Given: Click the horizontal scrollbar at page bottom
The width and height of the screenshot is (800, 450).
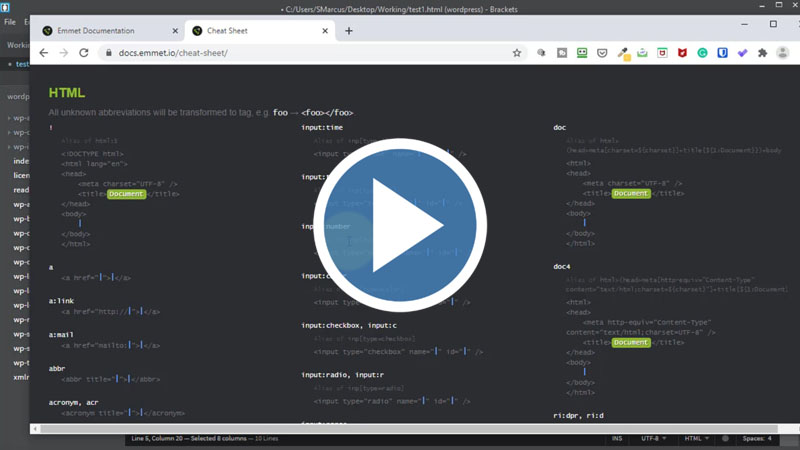Looking at the screenshot, I should [400, 428].
